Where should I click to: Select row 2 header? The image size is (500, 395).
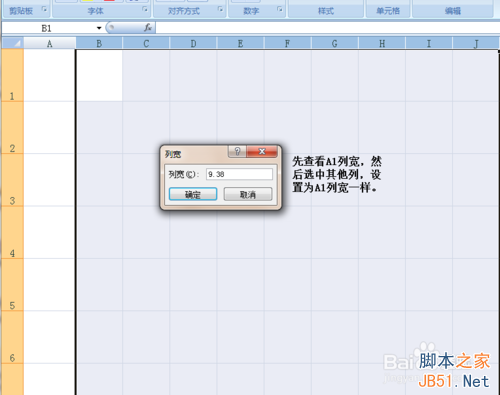[12, 128]
